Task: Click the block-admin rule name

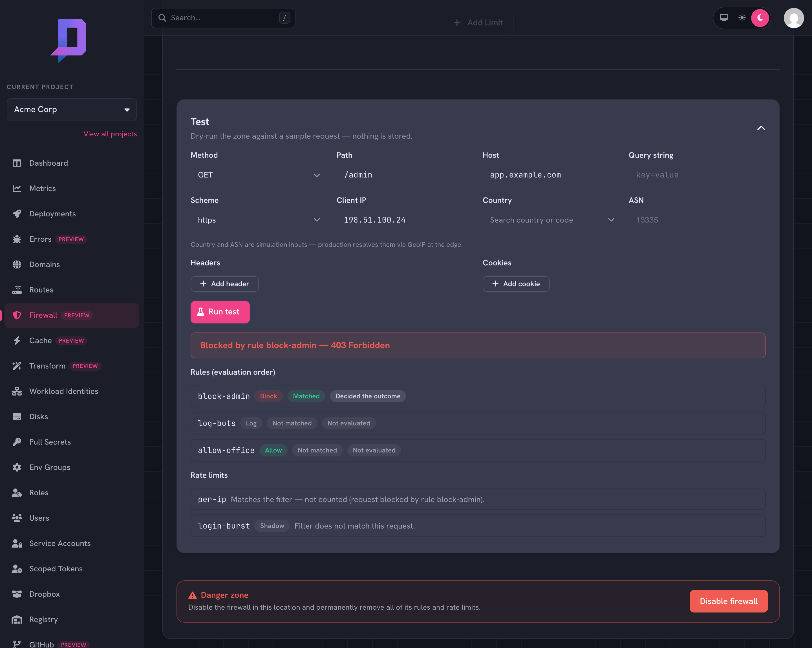Action: pos(224,396)
